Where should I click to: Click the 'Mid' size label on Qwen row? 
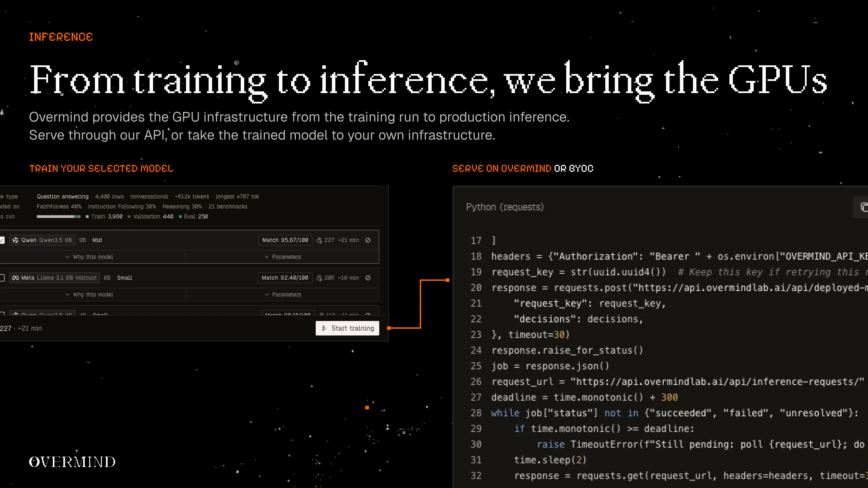pos(97,240)
